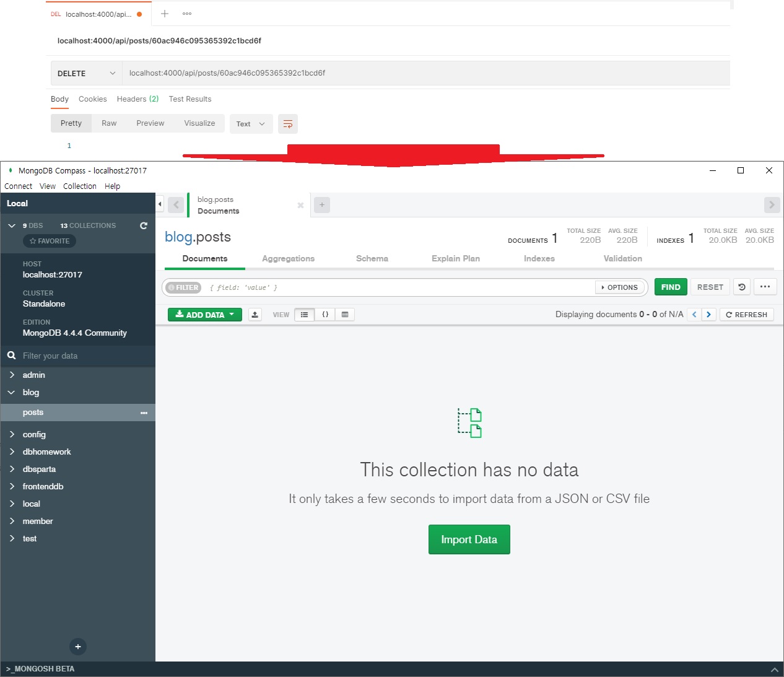Go to next Compass tab arrow
The image size is (784, 677).
click(x=772, y=205)
